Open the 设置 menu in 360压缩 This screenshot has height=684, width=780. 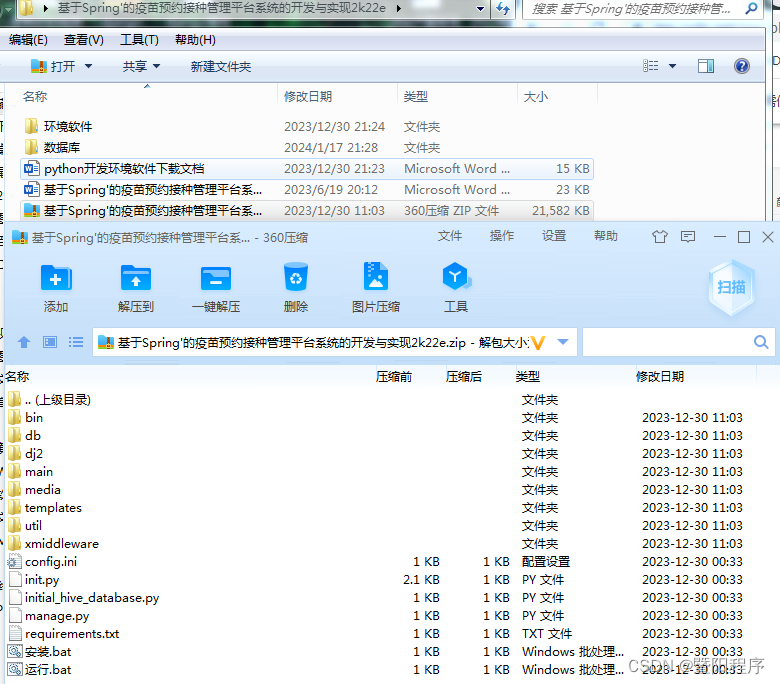click(554, 236)
